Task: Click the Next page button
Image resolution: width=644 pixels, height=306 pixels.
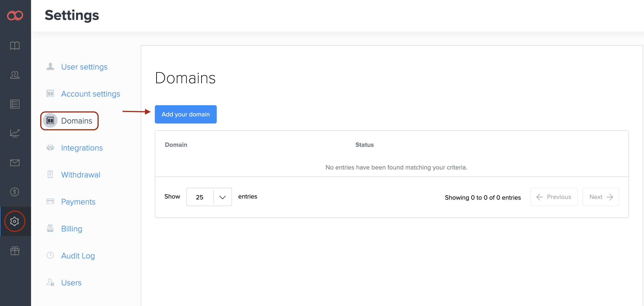Action: 601,197
